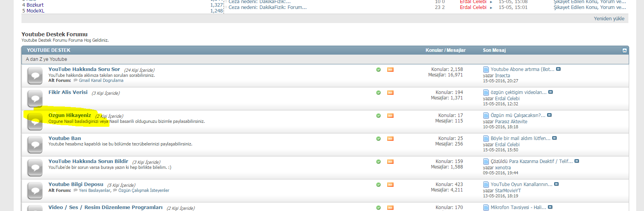Open last post Böyle bir mail aldım lütfen...
The image size is (644, 211).
pyautogui.click(x=521, y=138)
